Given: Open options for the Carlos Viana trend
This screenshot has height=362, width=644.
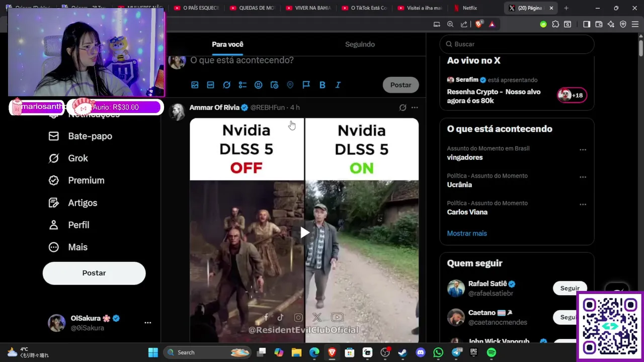Looking at the screenshot, I should [583, 205].
